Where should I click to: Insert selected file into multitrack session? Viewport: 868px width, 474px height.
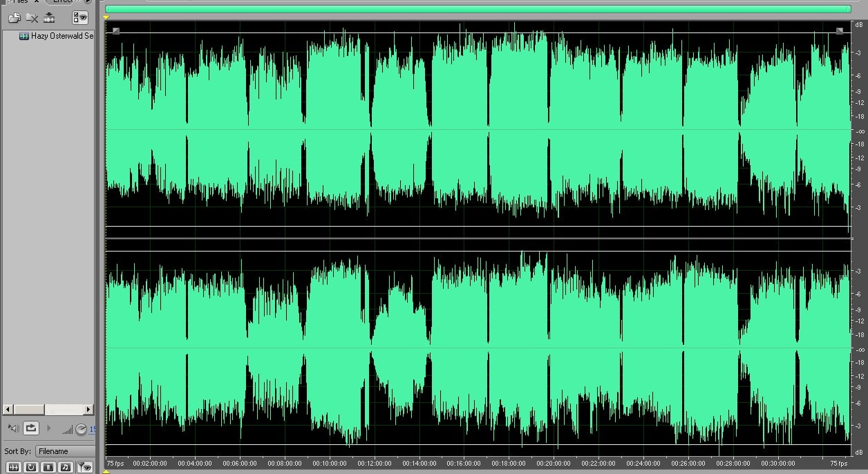tap(49, 18)
